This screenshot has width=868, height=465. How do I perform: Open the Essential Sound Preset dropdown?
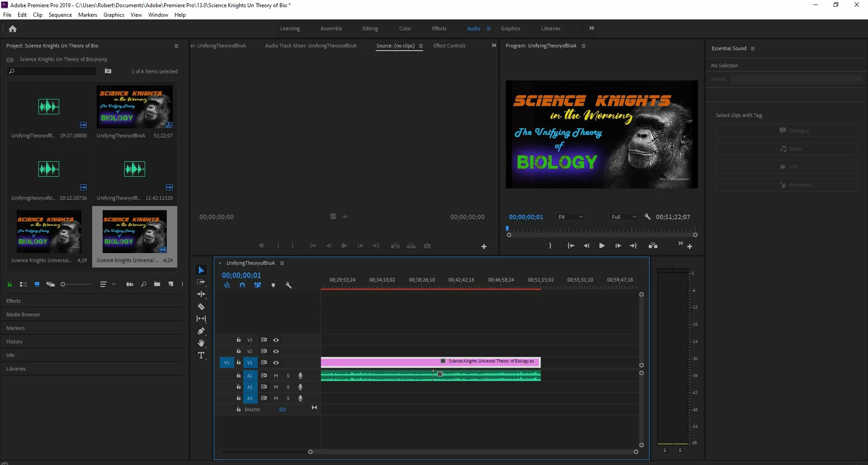(x=796, y=79)
